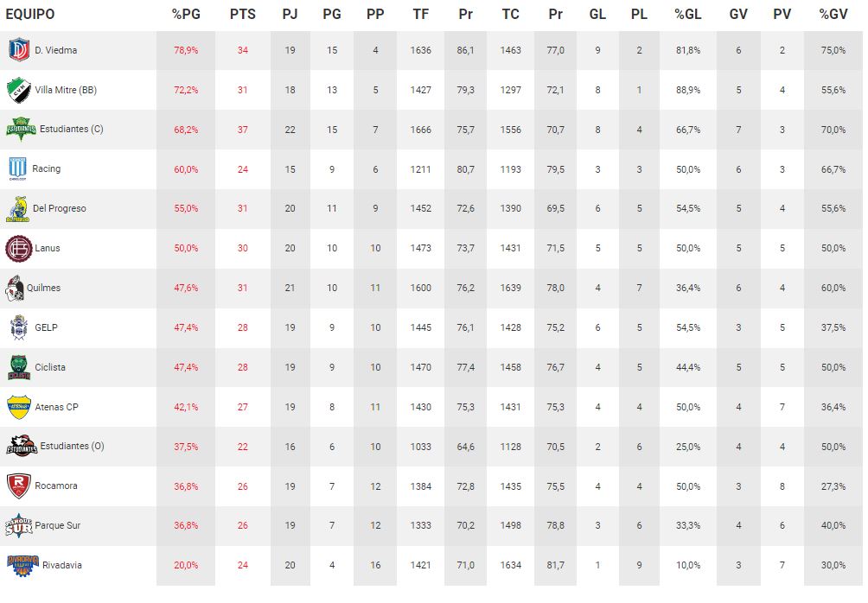Click the Quilmes team logo
This screenshot has height=603, width=868.
click(x=16, y=289)
